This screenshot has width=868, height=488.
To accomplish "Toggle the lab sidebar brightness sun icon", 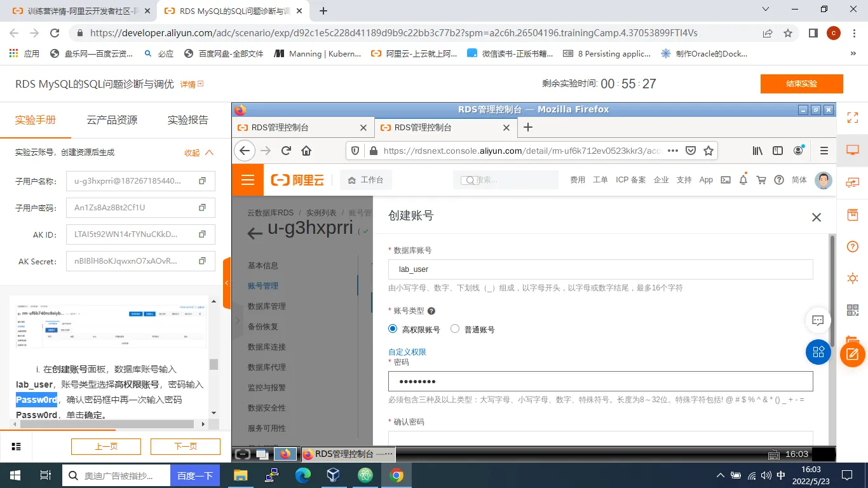I will coord(853,278).
